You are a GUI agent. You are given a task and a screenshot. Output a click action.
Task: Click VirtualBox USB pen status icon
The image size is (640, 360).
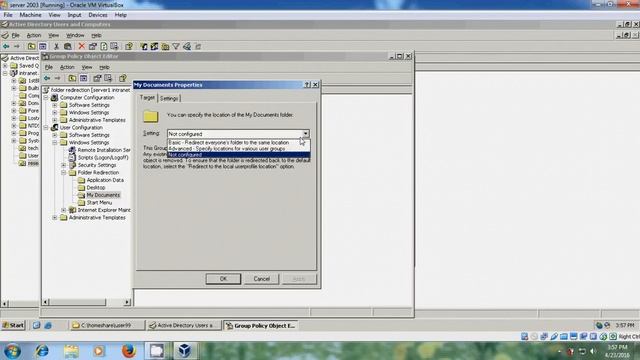tap(554, 337)
